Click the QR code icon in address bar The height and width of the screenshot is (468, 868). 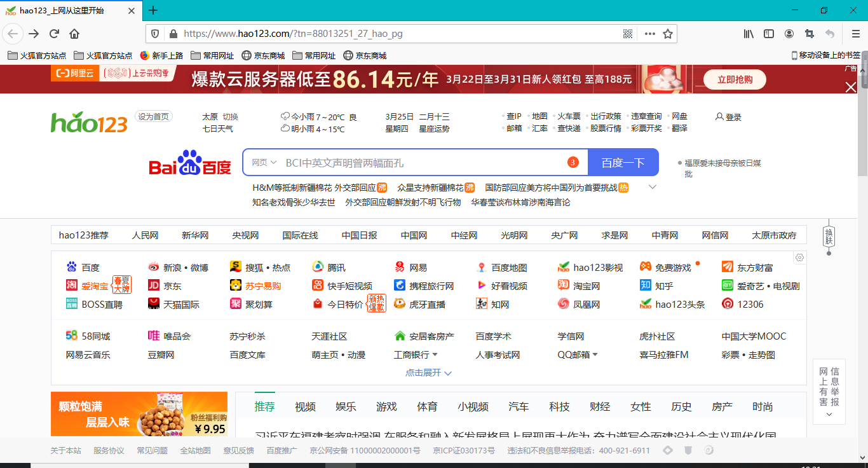tap(628, 35)
